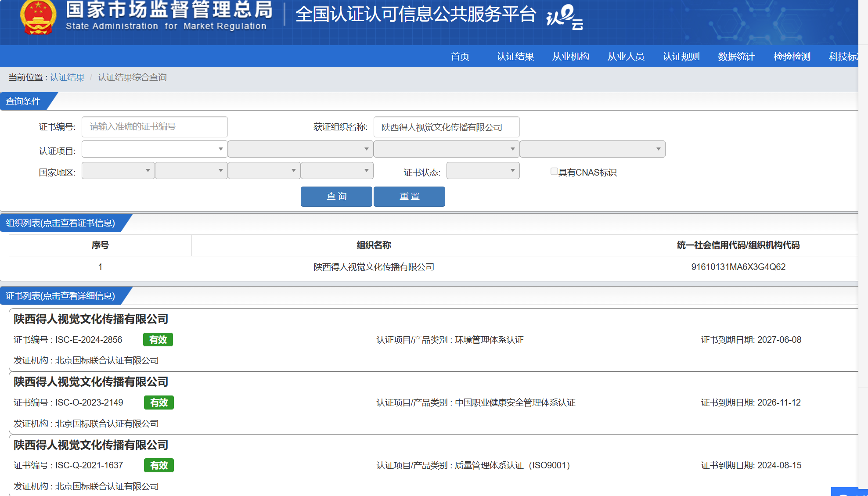868x496 pixels.
Task: Click 环境管理体系认证 category text
Action: [489, 340]
